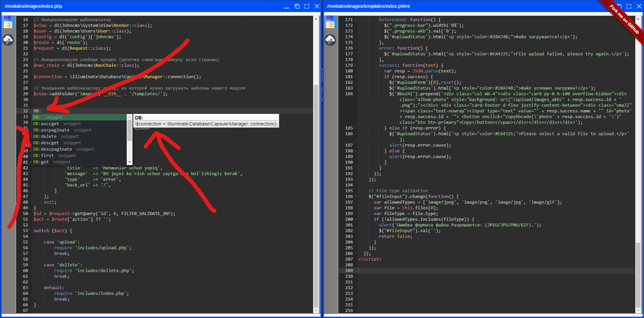Collapse the fold at line 171 beforeSend

point(355,20)
